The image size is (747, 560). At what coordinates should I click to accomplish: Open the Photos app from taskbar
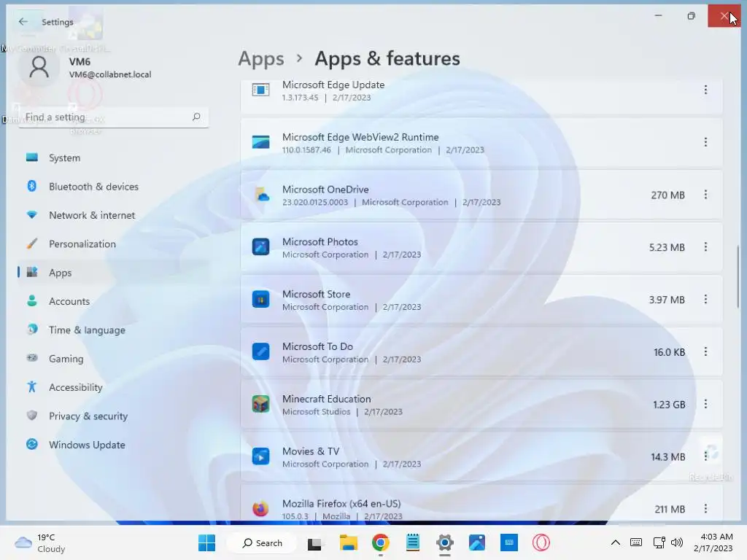point(477,542)
